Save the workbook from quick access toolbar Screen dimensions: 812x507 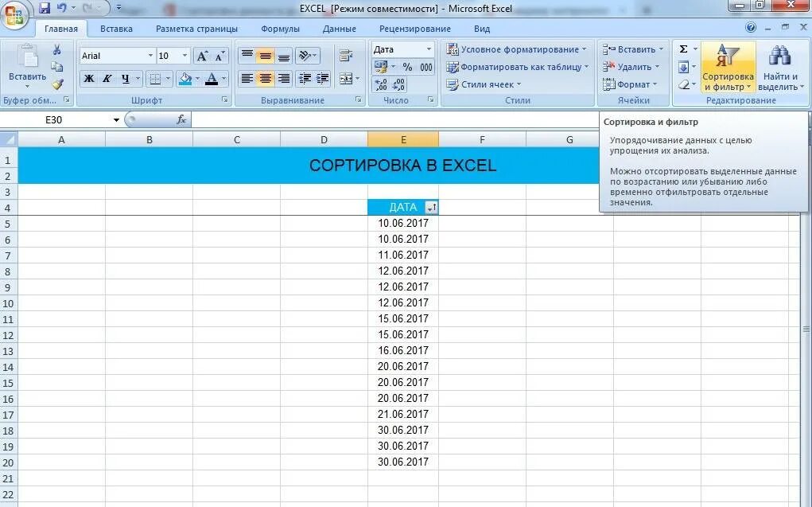(x=45, y=8)
